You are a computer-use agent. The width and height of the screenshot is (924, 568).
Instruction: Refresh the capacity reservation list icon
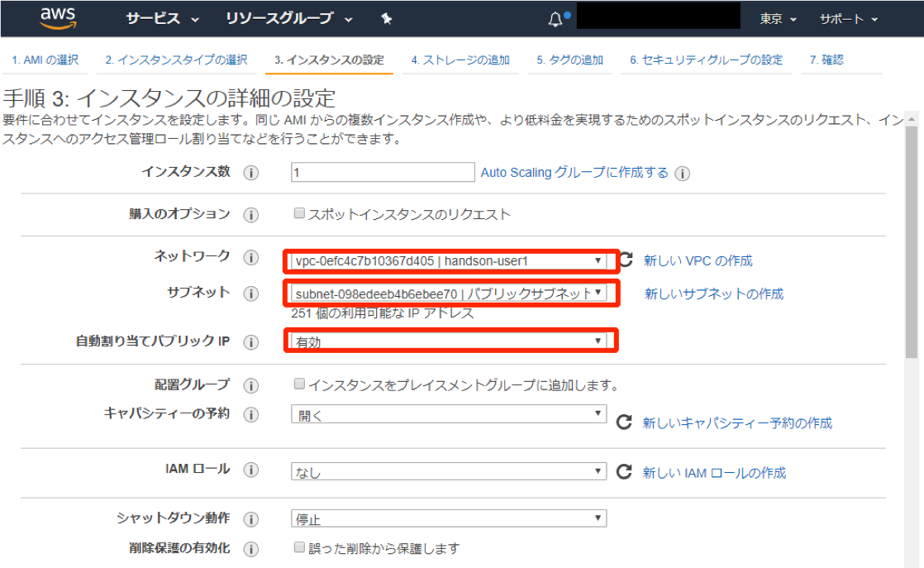coord(624,422)
